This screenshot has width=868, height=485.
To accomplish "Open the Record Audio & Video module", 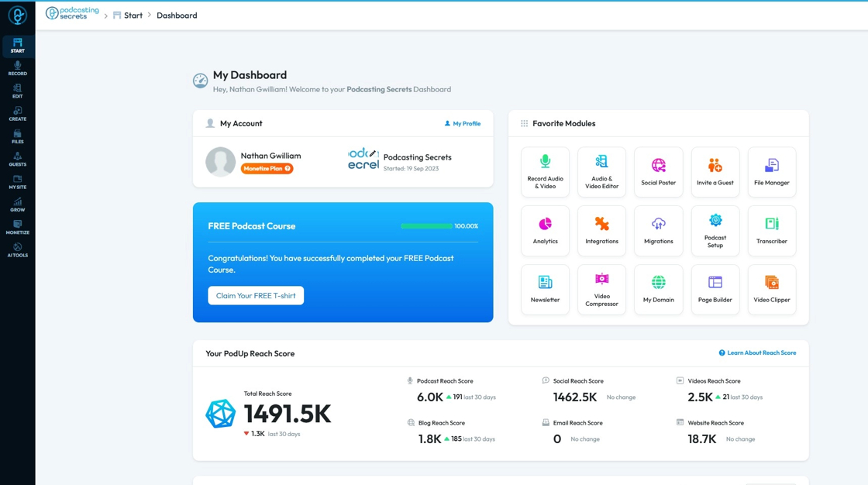I will 546,172.
